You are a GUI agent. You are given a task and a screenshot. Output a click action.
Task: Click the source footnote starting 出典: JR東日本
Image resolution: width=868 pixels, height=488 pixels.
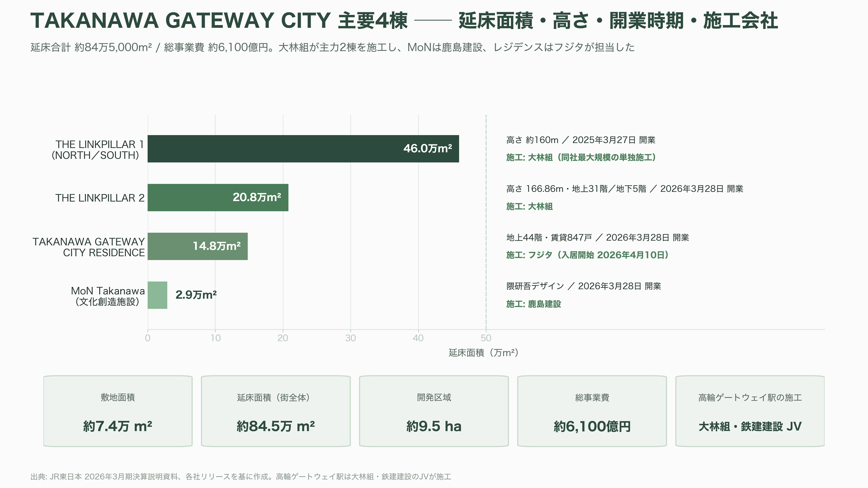(x=241, y=476)
